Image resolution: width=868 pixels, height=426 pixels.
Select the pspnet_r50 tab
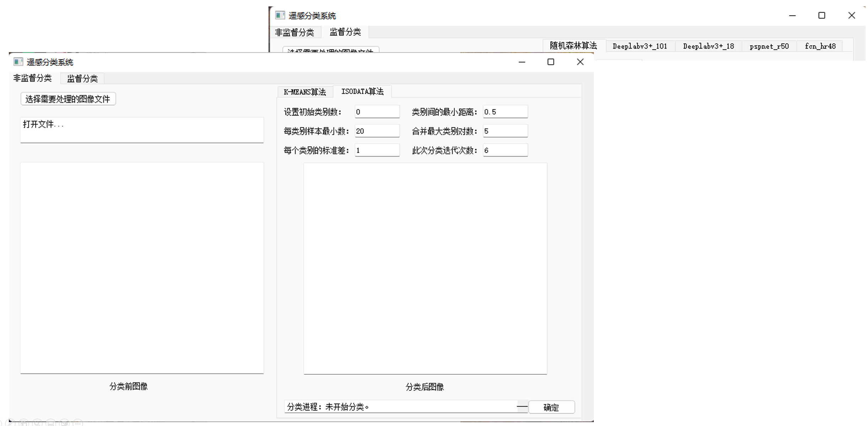[769, 46]
